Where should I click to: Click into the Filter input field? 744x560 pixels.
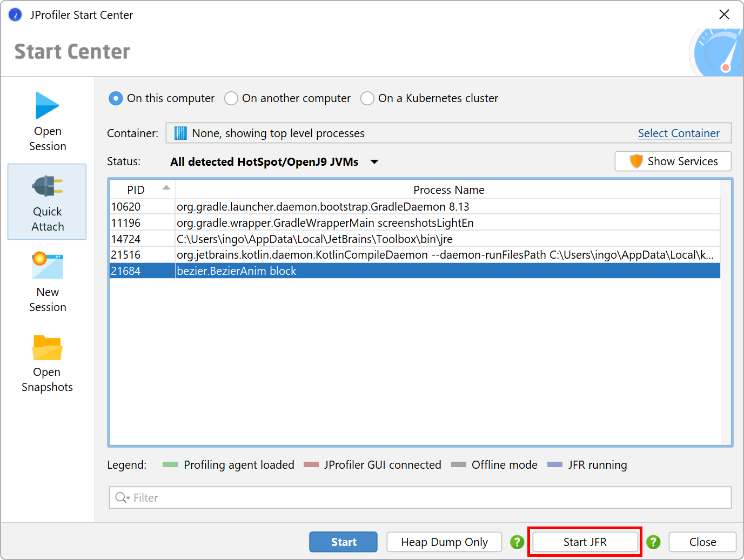pos(420,497)
